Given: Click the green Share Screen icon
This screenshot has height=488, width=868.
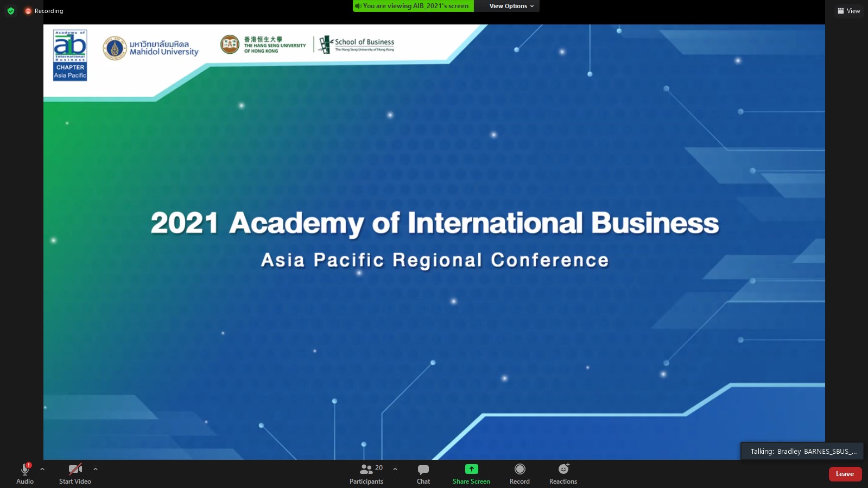Looking at the screenshot, I should (x=471, y=469).
